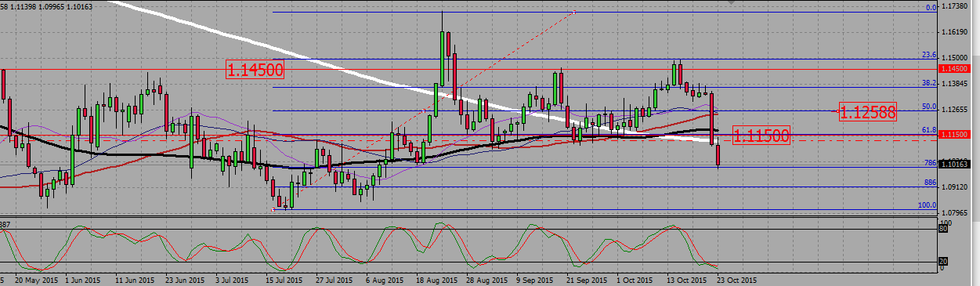
Task: Click the Fibonacci 78.6 level label
Action: point(930,163)
